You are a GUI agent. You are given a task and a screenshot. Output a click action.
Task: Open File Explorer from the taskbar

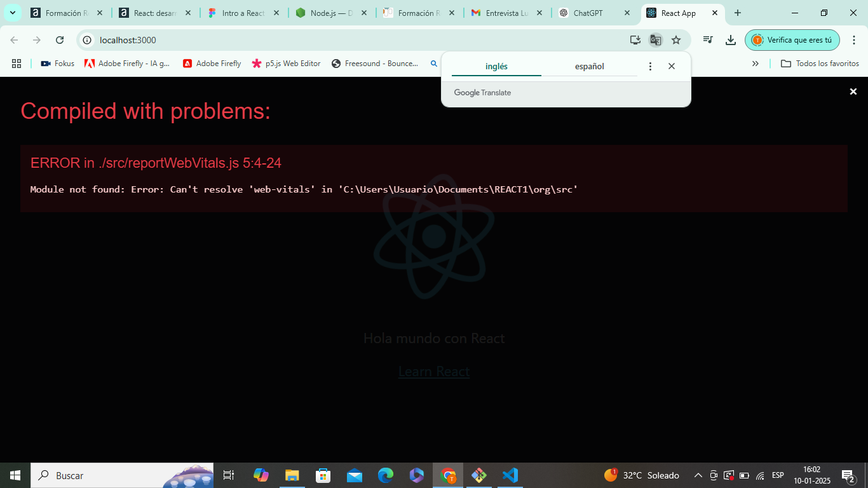tap(292, 475)
